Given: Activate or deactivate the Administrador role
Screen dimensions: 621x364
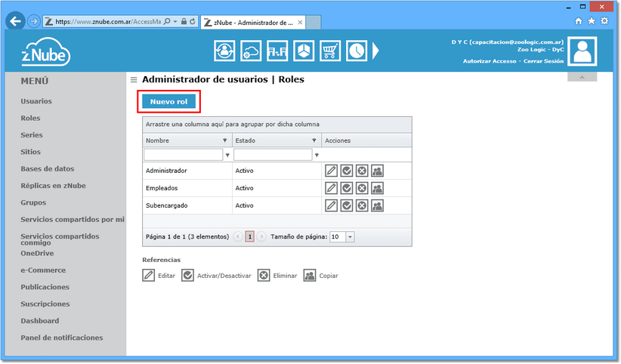Looking at the screenshot, I should click(x=347, y=171).
